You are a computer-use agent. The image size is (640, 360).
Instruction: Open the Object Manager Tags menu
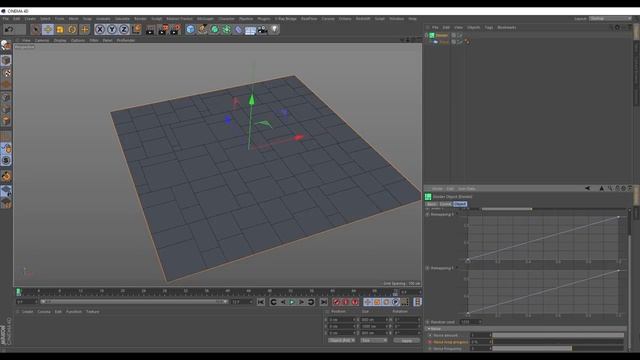point(489,27)
